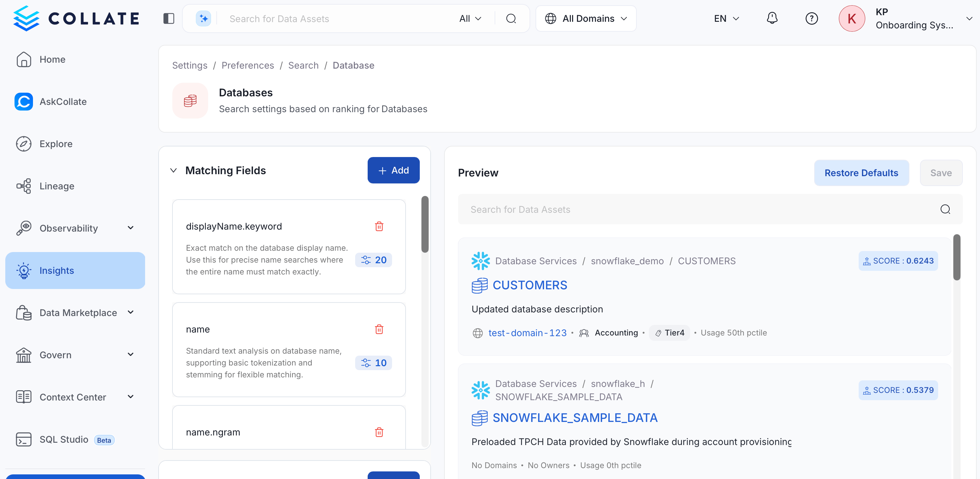Click the Matching Fields scrollbar
Screen dimensions: 980x479
click(x=425, y=224)
